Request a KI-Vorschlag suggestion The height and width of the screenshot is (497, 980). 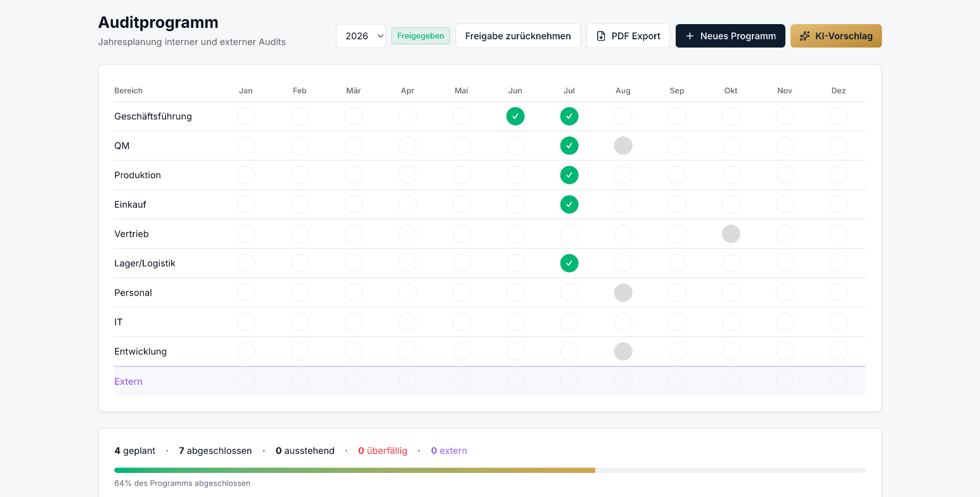[836, 36]
